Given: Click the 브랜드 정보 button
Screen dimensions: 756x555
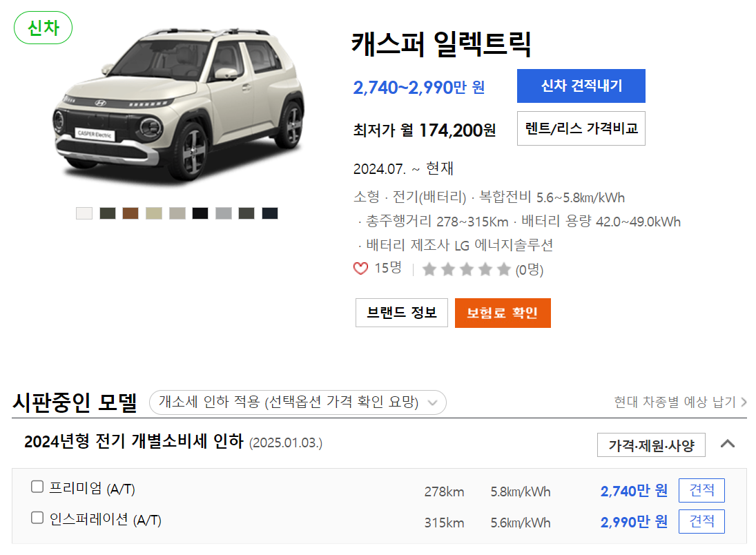Looking at the screenshot, I should [401, 312].
